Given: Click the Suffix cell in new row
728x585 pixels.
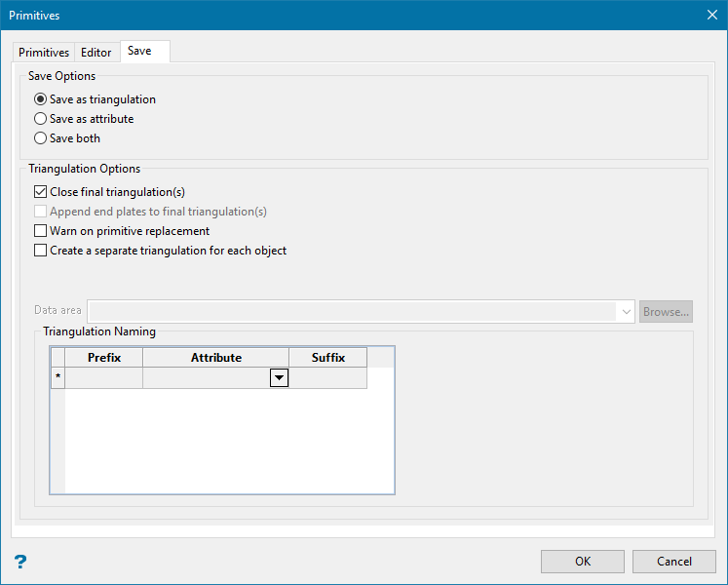Looking at the screenshot, I should pyautogui.click(x=327, y=377).
